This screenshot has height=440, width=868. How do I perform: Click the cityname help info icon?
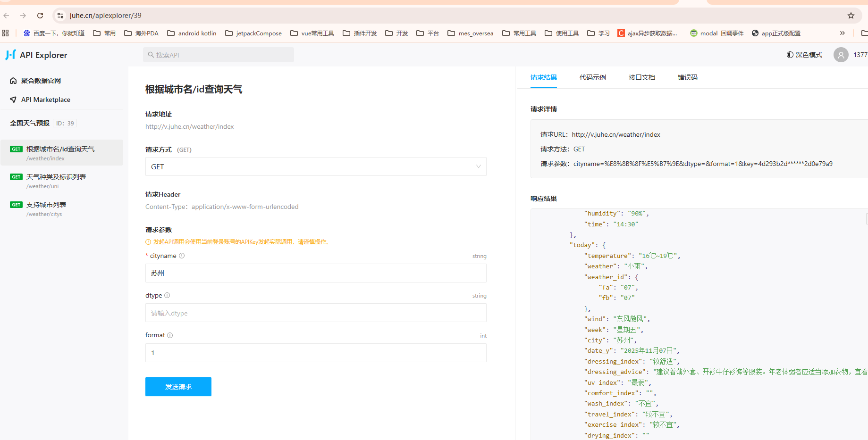pos(182,256)
